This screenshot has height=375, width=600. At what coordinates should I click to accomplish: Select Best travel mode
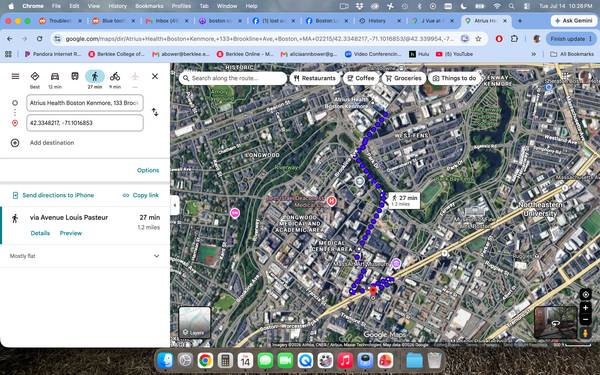tap(35, 80)
